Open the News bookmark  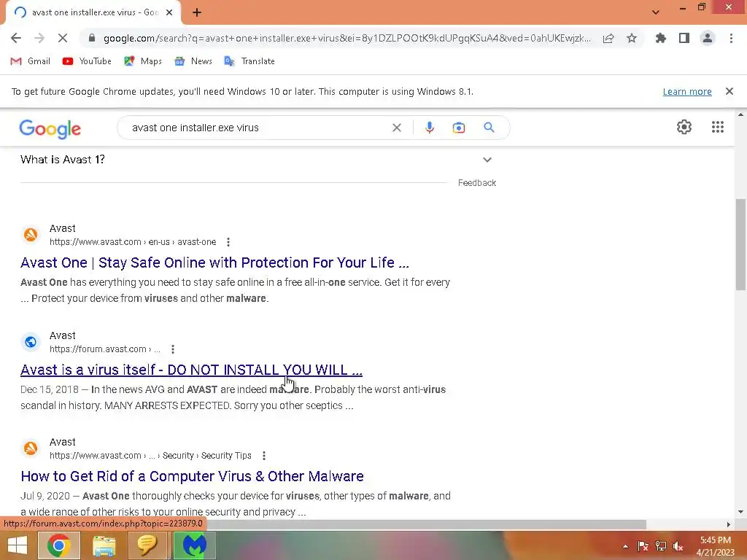[193, 61]
